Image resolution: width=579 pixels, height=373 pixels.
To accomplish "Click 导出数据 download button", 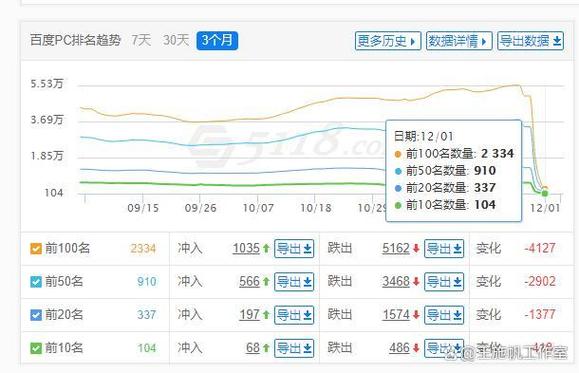I will (531, 41).
